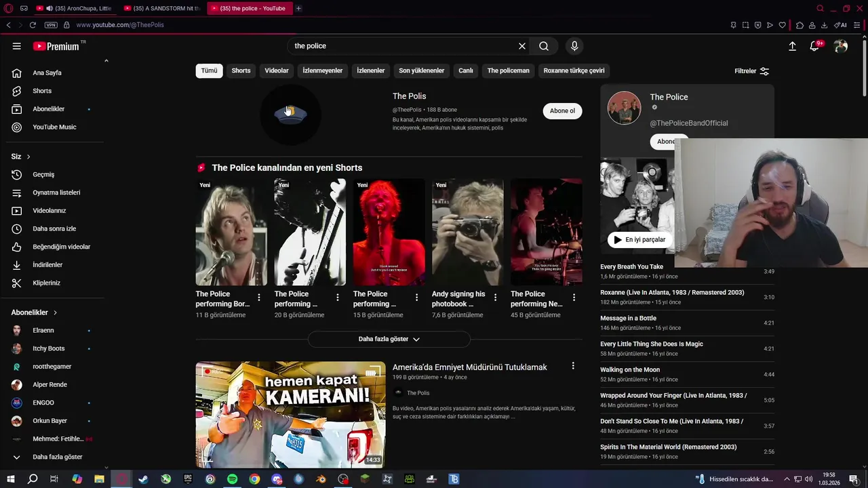Select the Tümü filter chip

tap(210, 70)
